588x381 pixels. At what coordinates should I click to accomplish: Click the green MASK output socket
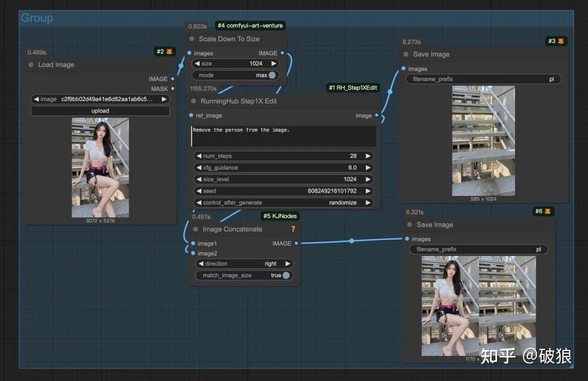point(173,88)
